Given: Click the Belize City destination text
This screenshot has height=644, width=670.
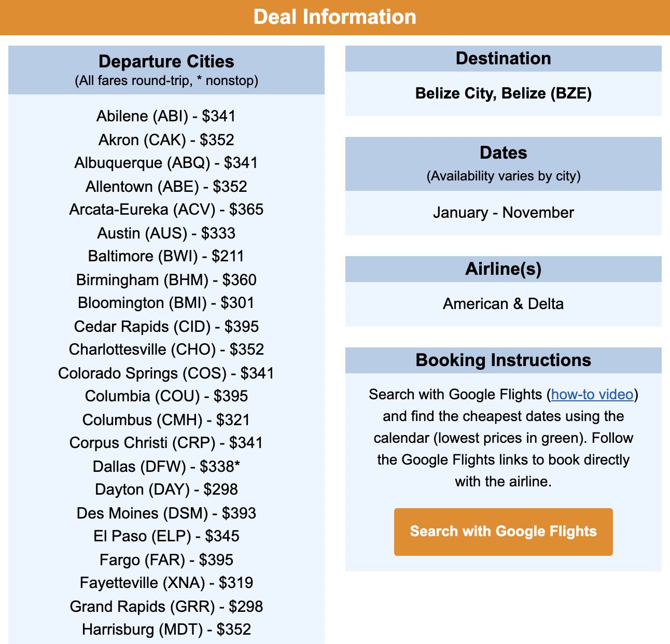Looking at the screenshot, I should [x=503, y=94].
